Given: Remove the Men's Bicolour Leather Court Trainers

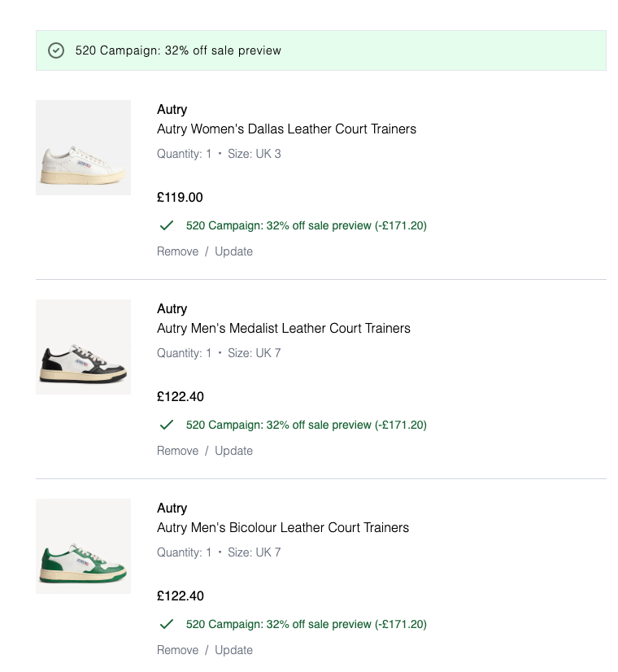Looking at the screenshot, I should [x=177, y=650].
